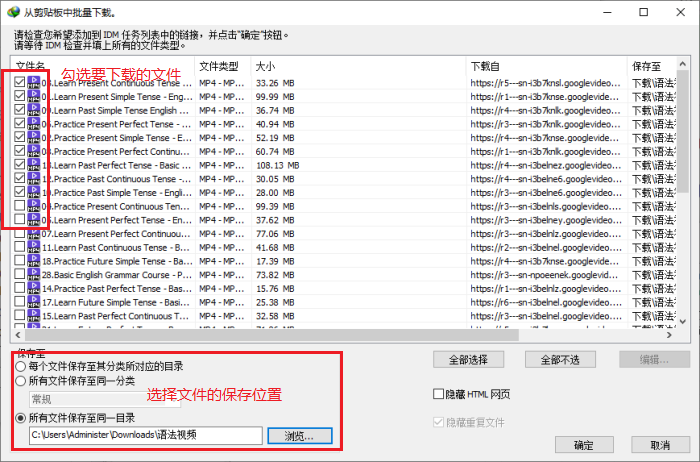Check the 15.Learn Past Perfect Continuous file

point(19,315)
